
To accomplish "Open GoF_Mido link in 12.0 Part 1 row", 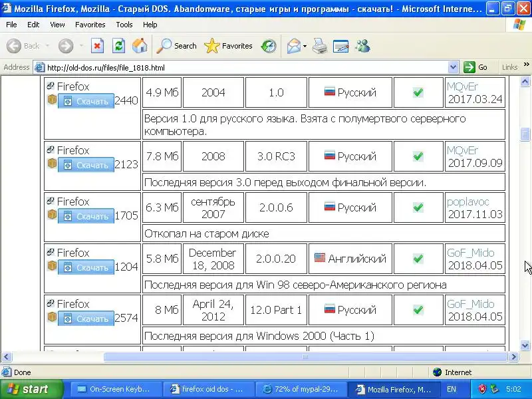I will point(471,304).
